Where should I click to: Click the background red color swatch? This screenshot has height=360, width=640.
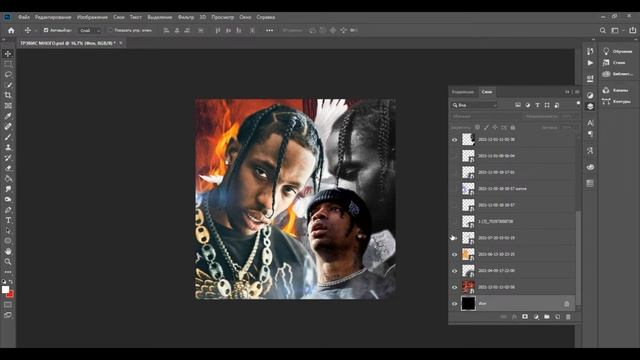(10, 294)
